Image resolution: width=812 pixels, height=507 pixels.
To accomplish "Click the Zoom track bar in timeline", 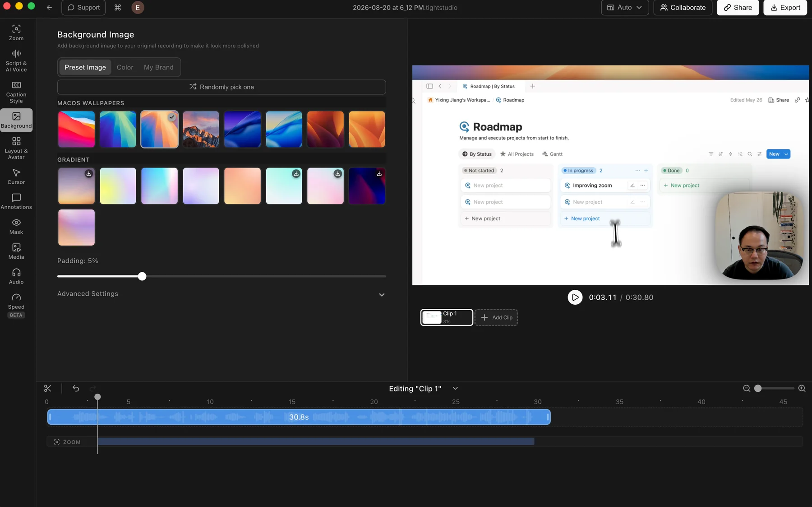I will (x=316, y=442).
